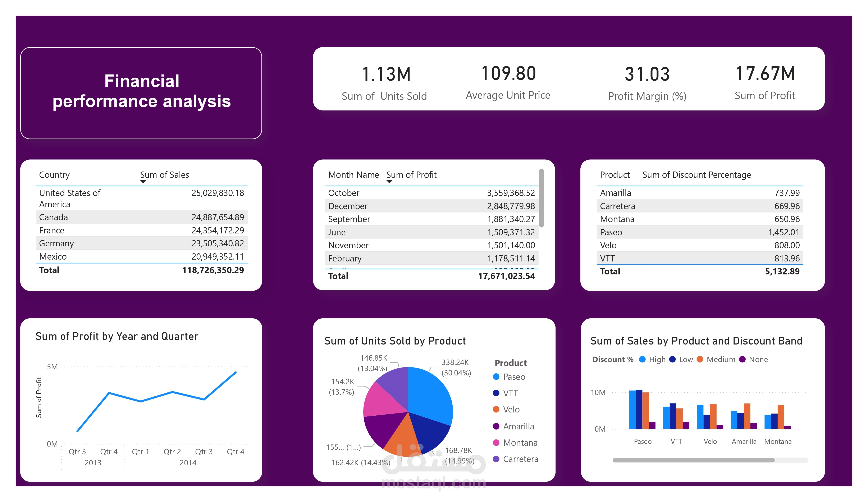Click the 109.80 Average Unit Price card
Image resolution: width=868 pixels, height=502 pixels.
(508, 83)
